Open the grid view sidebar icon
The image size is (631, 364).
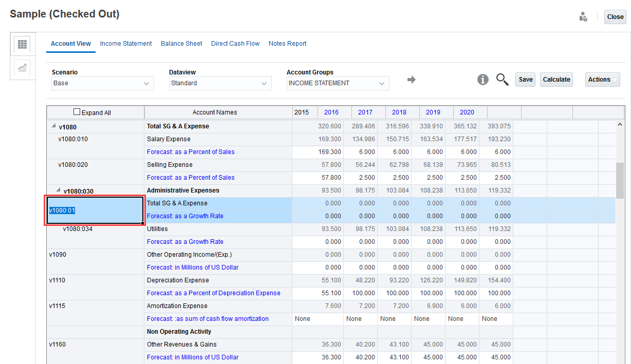(22, 44)
